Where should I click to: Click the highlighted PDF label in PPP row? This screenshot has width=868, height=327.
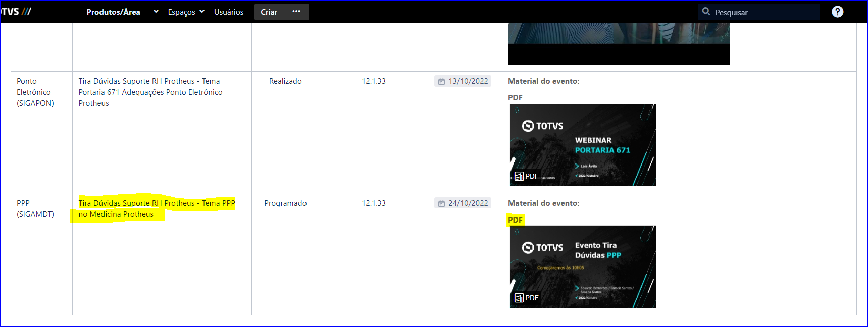pos(515,220)
